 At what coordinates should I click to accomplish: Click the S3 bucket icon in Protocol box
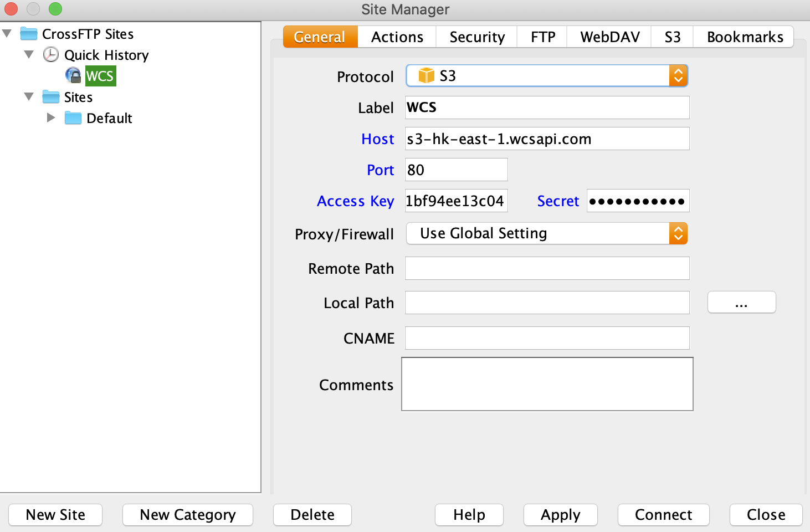coord(426,75)
